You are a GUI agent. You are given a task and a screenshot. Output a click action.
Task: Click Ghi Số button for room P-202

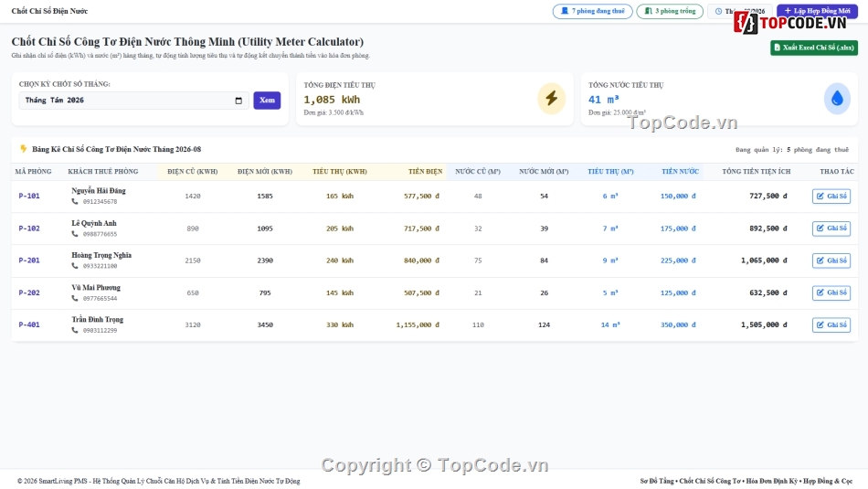tap(831, 292)
